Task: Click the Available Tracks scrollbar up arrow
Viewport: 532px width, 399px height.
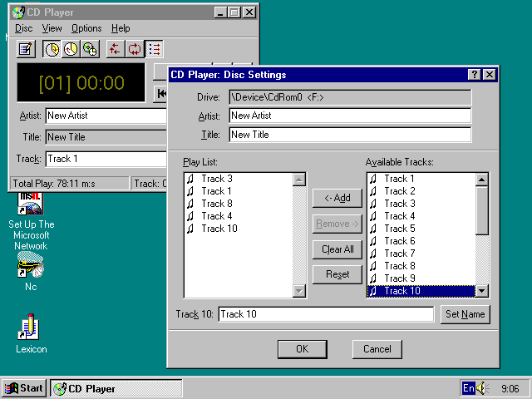Action: coord(481,179)
